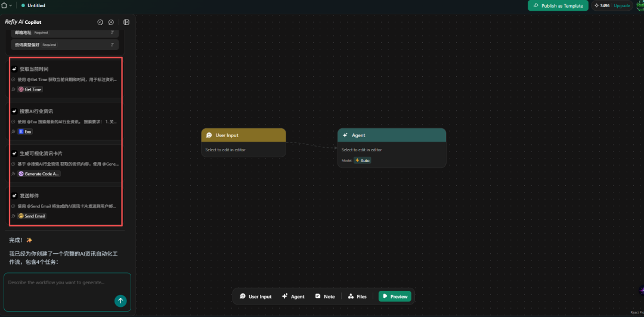The width and height of the screenshot is (644, 317).
Task: Click the Exa tool tag
Action: click(25, 132)
